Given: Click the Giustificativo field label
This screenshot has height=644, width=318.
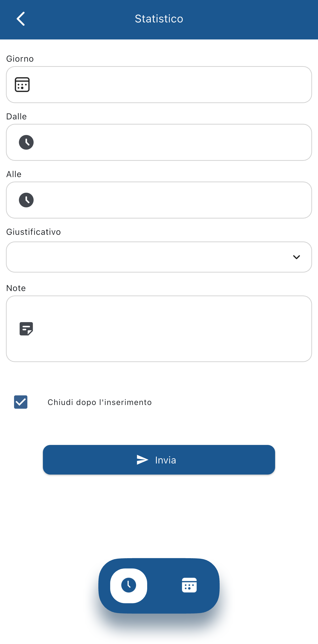Looking at the screenshot, I should (34, 232).
